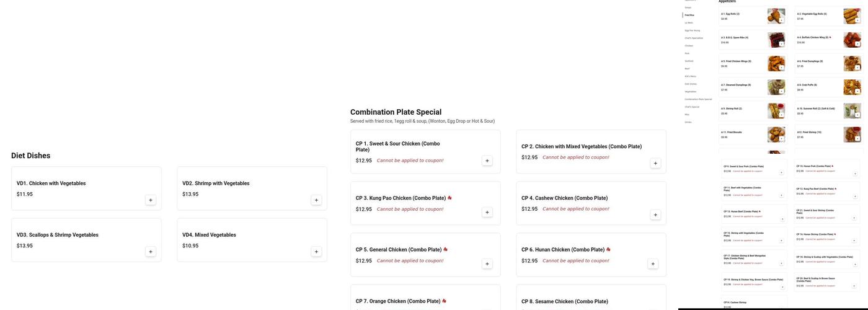Add CP 3. Kung Pao Chicken combo plate

(487, 212)
